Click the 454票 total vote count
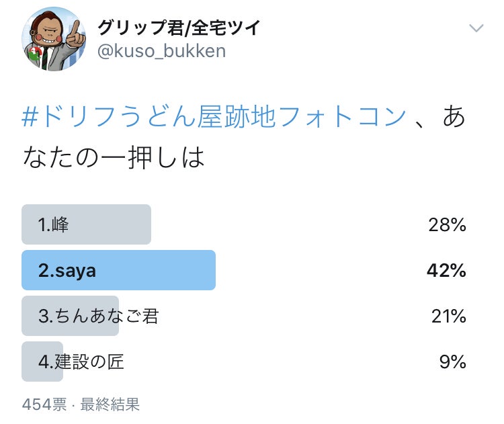The width and height of the screenshot is (504, 424). pyautogui.click(x=44, y=405)
